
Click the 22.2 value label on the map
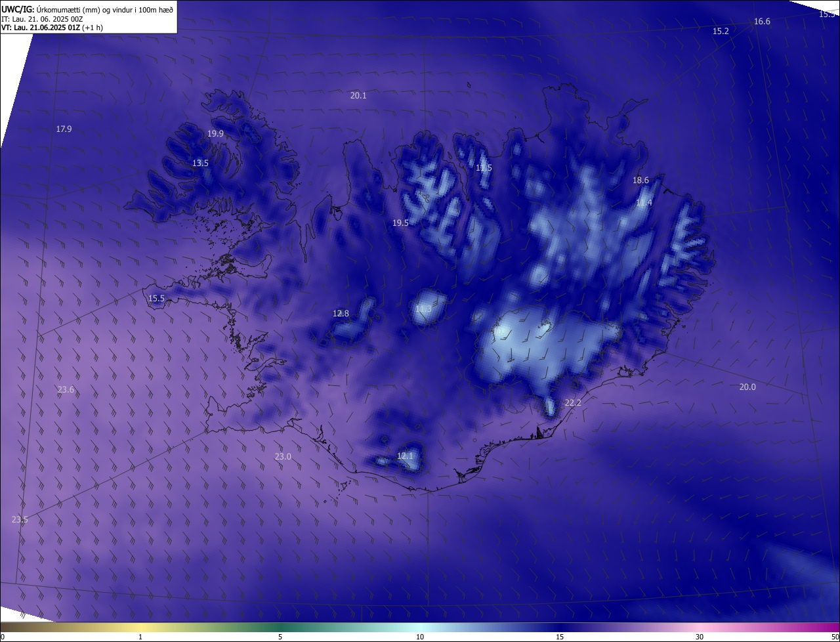coord(573,403)
